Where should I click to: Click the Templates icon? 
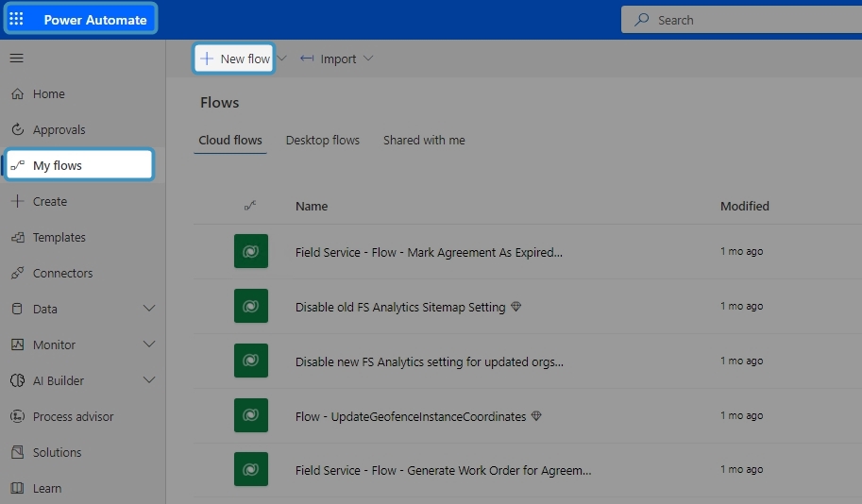pyautogui.click(x=18, y=238)
